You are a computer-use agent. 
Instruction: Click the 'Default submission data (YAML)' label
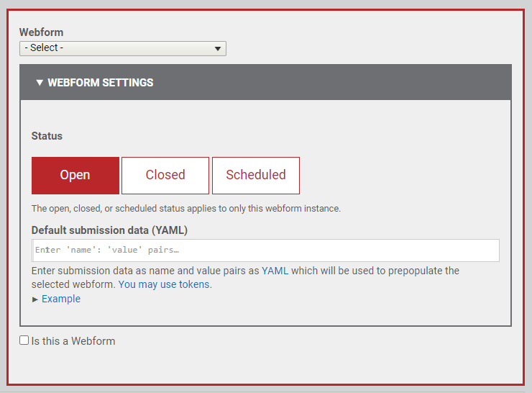(x=109, y=230)
